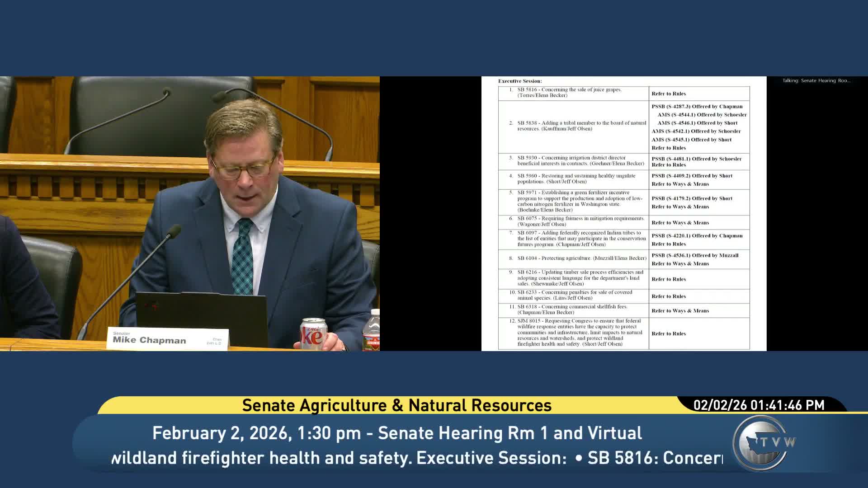868x488 pixels.
Task: Click the February 2, 2026 hearing info line
Action: point(396,433)
